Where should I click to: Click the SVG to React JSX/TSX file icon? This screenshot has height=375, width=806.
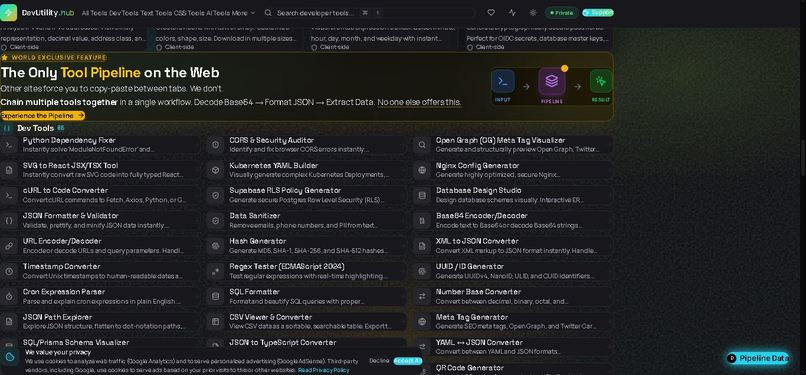9,170
